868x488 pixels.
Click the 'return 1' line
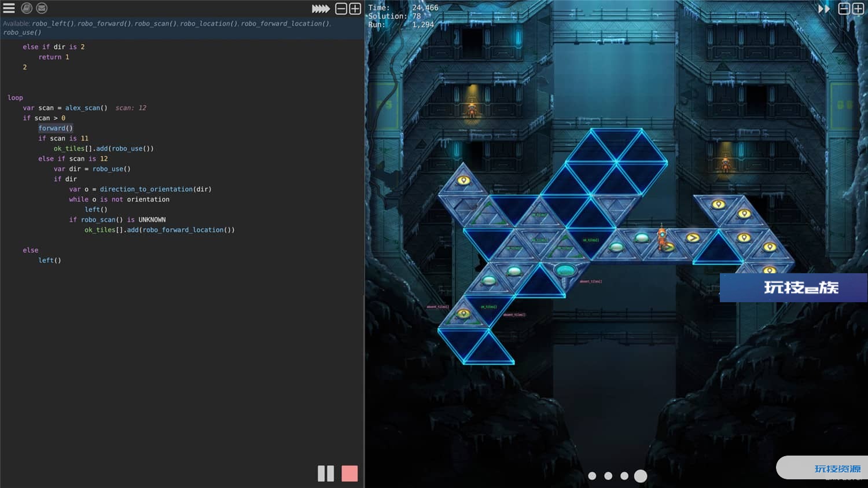(x=54, y=57)
